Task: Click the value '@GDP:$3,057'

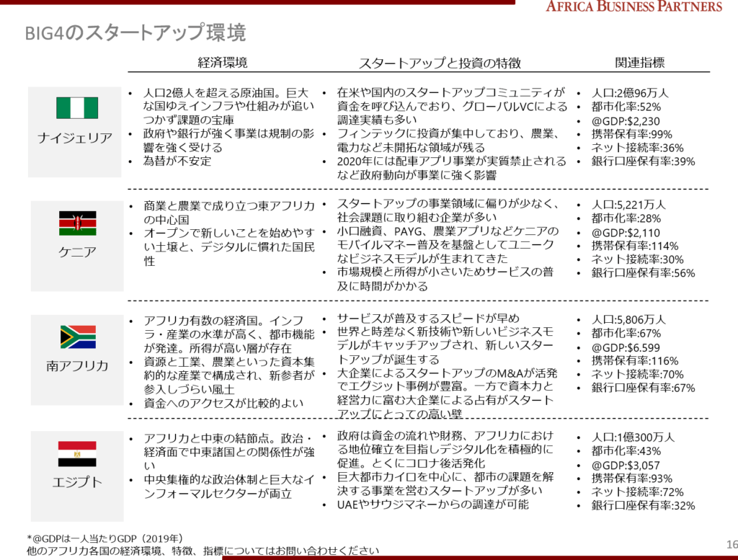Action: [x=626, y=466]
